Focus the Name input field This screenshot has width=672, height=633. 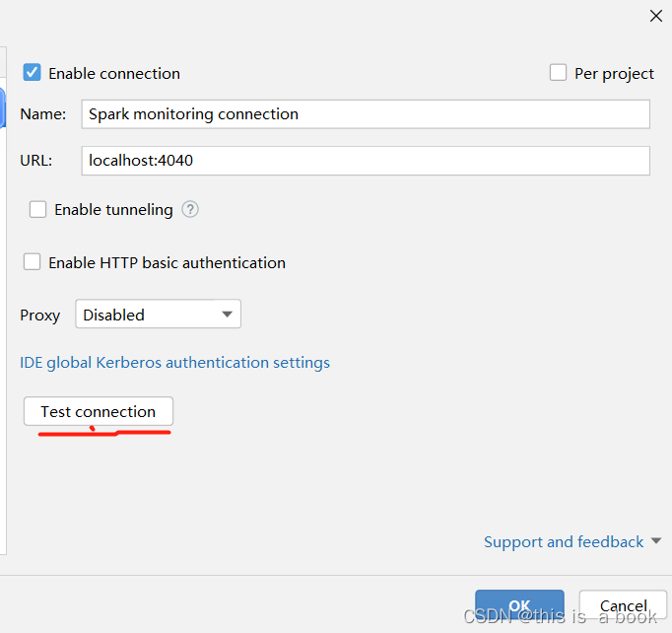point(366,114)
